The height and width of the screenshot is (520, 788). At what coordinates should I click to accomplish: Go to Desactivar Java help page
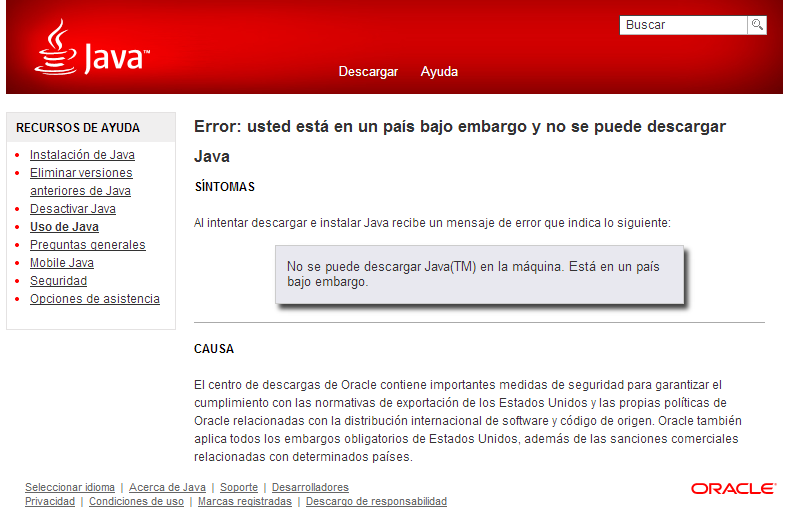(x=73, y=209)
